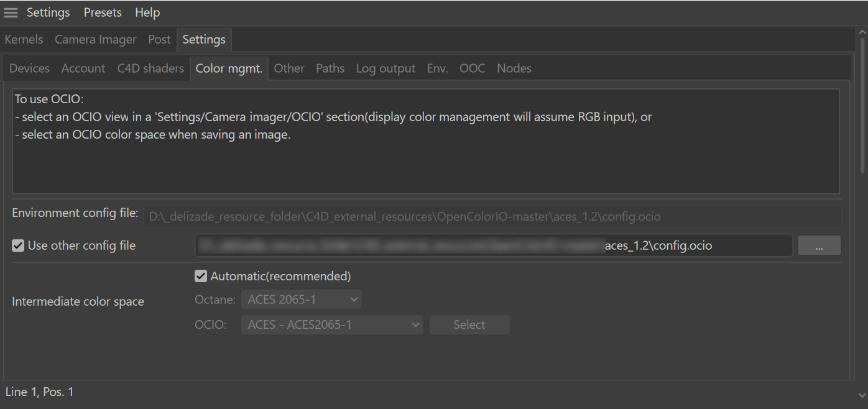Toggle the Use other config file checkbox

(18, 246)
